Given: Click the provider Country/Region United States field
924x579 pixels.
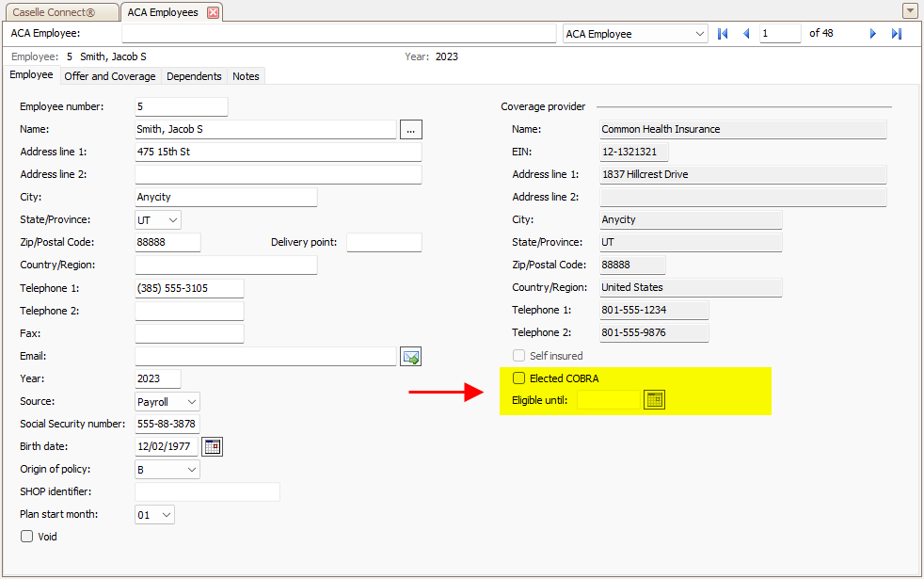Looking at the screenshot, I should click(691, 287).
